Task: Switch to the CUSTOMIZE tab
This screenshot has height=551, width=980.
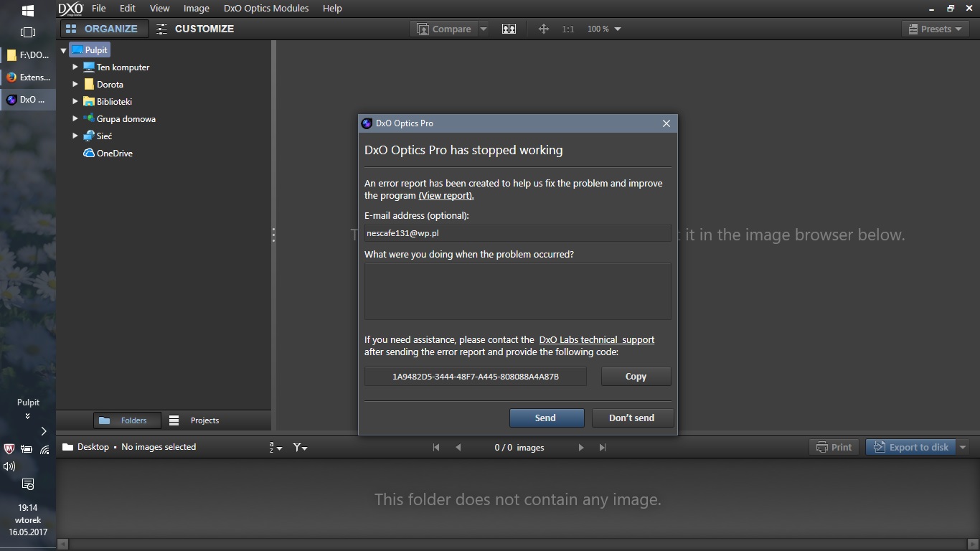Action: point(195,29)
